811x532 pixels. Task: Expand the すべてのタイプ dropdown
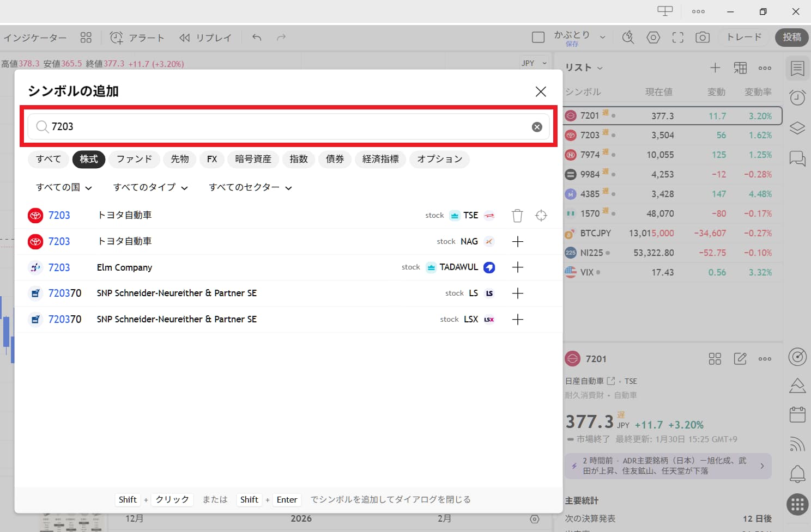pos(150,187)
